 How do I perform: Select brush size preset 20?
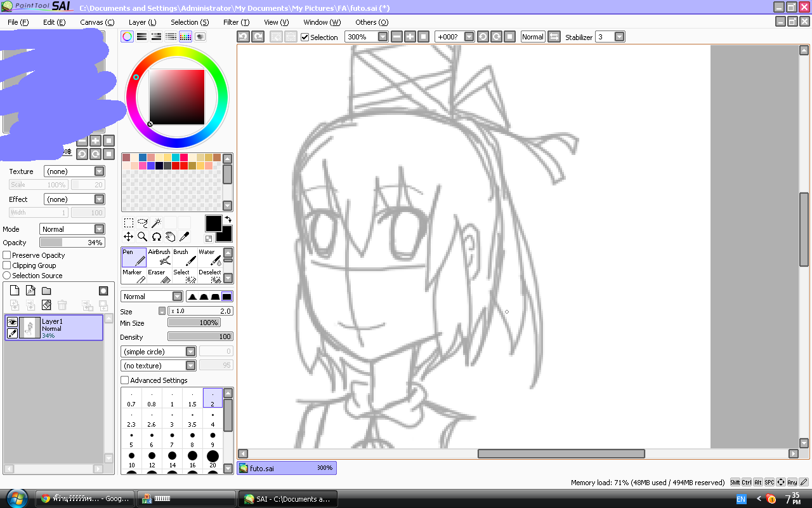tap(213, 460)
